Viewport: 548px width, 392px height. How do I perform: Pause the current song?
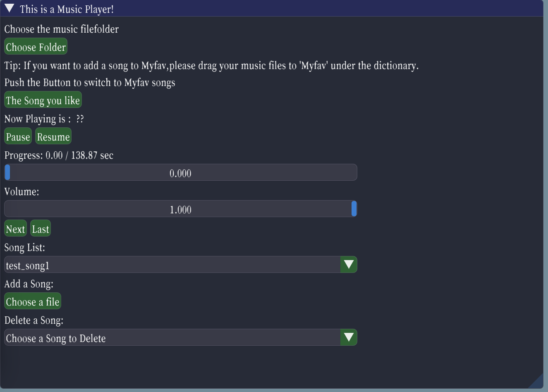pos(18,137)
